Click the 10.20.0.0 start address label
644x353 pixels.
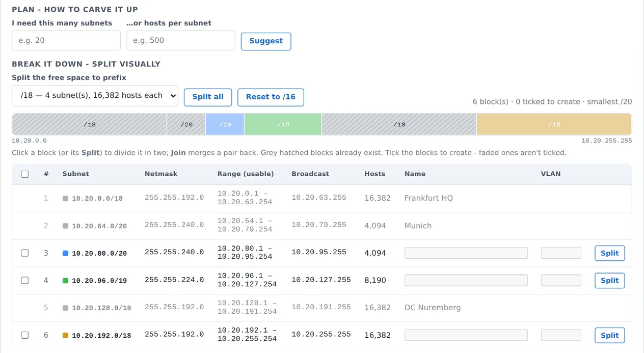(29, 141)
